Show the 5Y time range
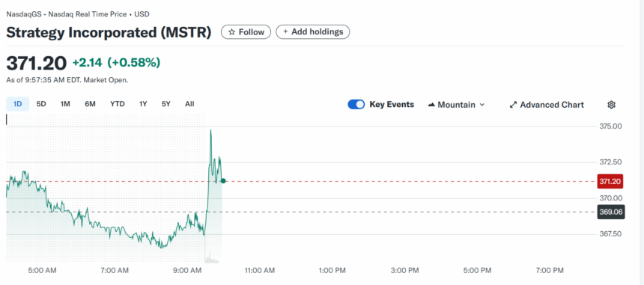The width and height of the screenshot is (644, 285). tap(166, 104)
